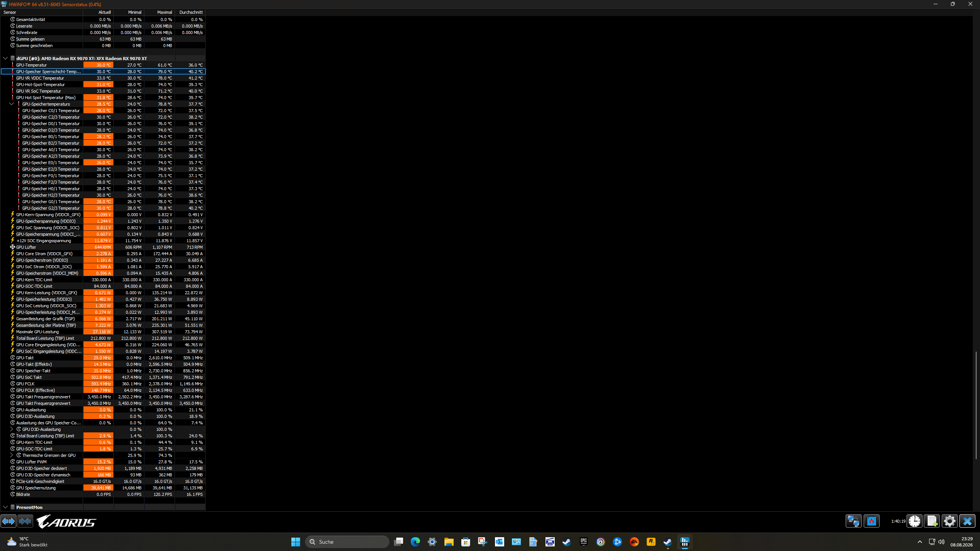Select the GPU-Hot-Spot-Temperatur row

[103, 85]
